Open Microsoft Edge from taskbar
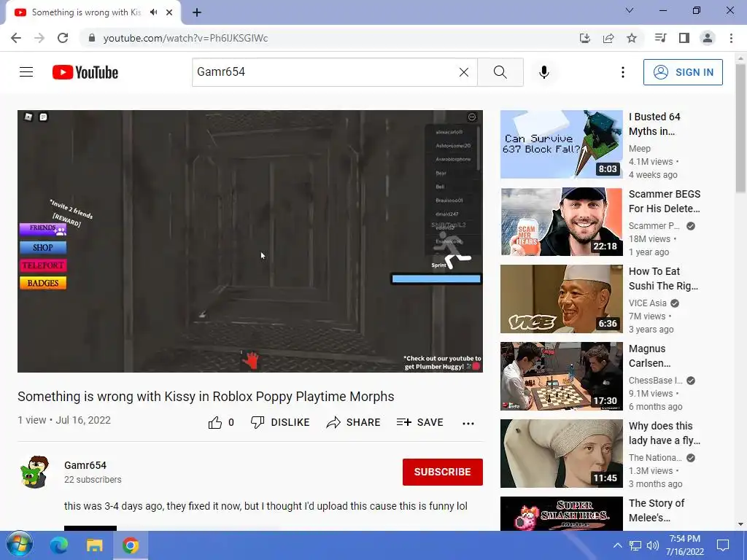This screenshot has width=747, height=560. (59, 545)
